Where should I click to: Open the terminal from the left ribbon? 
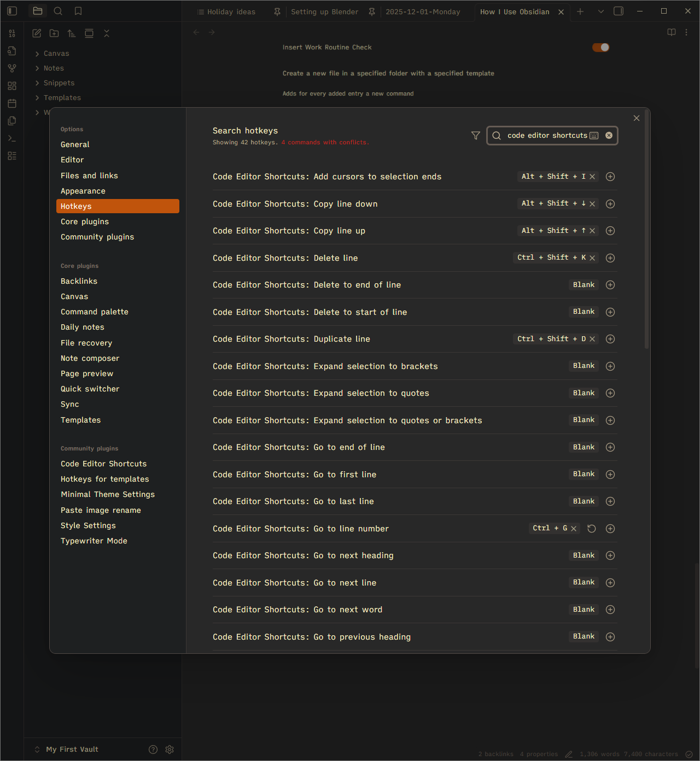click(x=12, y=138)
